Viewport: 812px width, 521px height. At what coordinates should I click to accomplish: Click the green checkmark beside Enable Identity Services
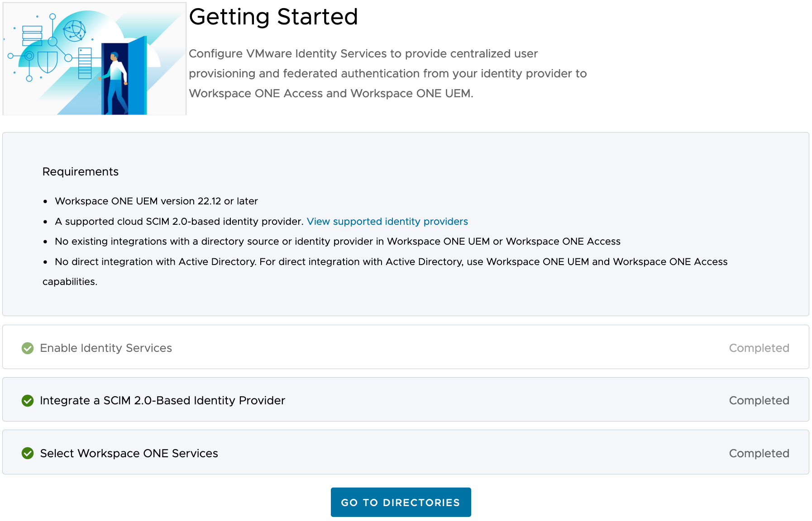click(28, 348)
